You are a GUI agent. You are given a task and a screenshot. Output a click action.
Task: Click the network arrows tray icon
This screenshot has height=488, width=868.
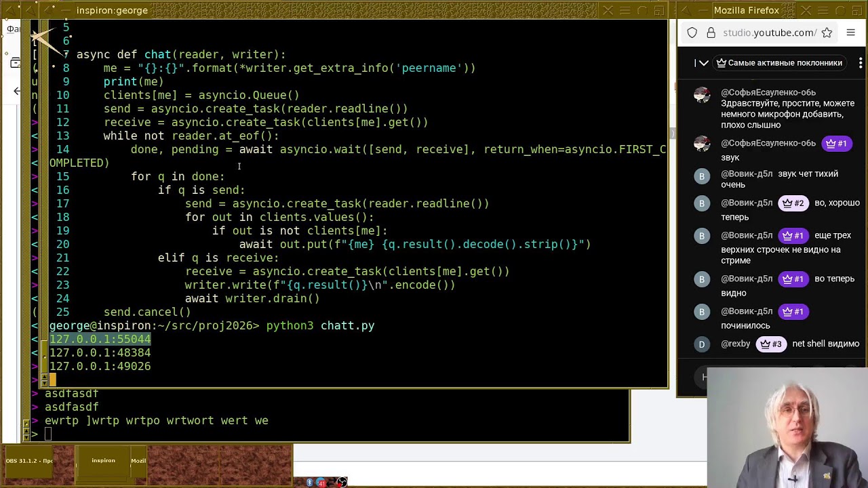[x=331, y=482]
